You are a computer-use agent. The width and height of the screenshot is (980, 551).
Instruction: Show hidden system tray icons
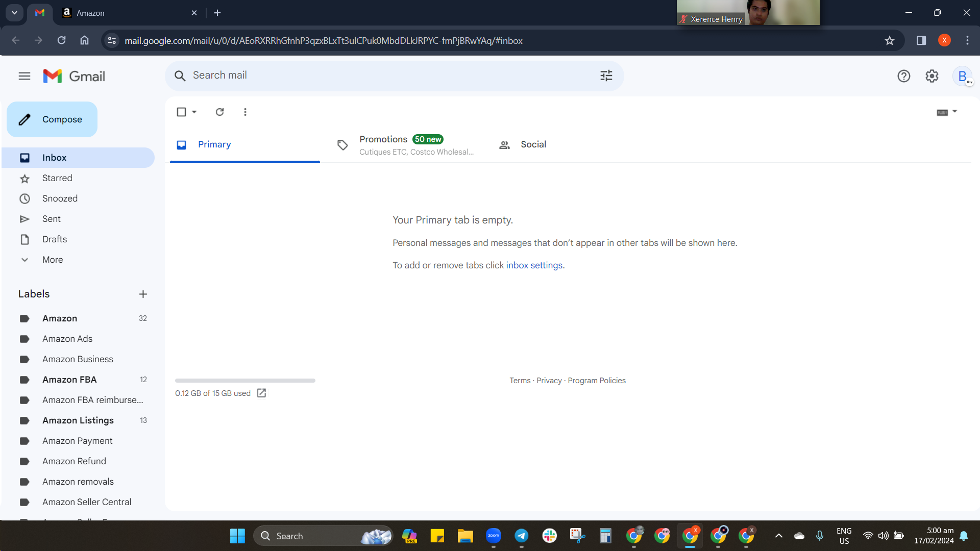pos(779,536)
